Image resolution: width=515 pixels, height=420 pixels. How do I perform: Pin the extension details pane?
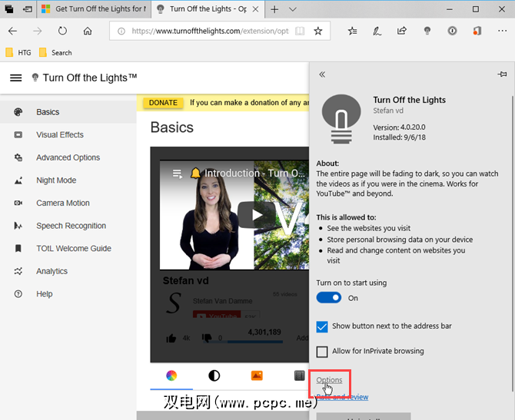point(502,74)
